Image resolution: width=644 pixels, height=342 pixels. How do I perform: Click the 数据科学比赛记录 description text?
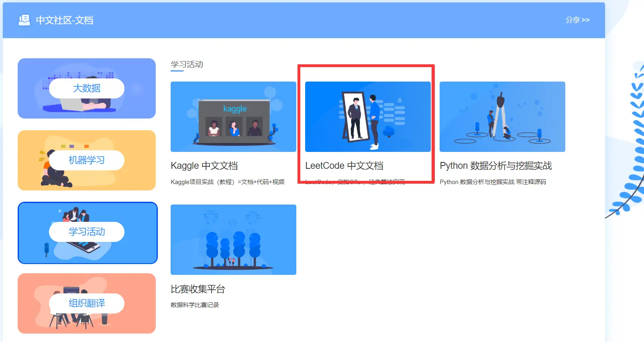(195, 305)
